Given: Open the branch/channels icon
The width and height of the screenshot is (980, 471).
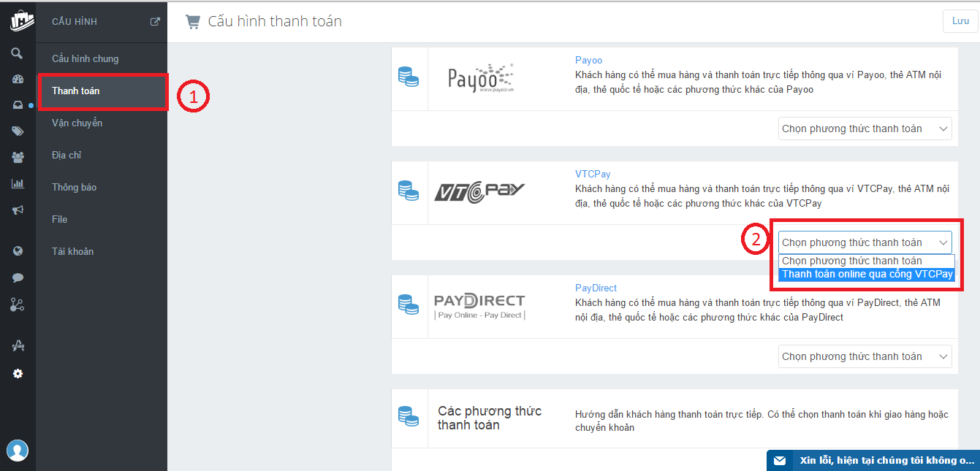Looking at the screenshot, I should (18, 305).
